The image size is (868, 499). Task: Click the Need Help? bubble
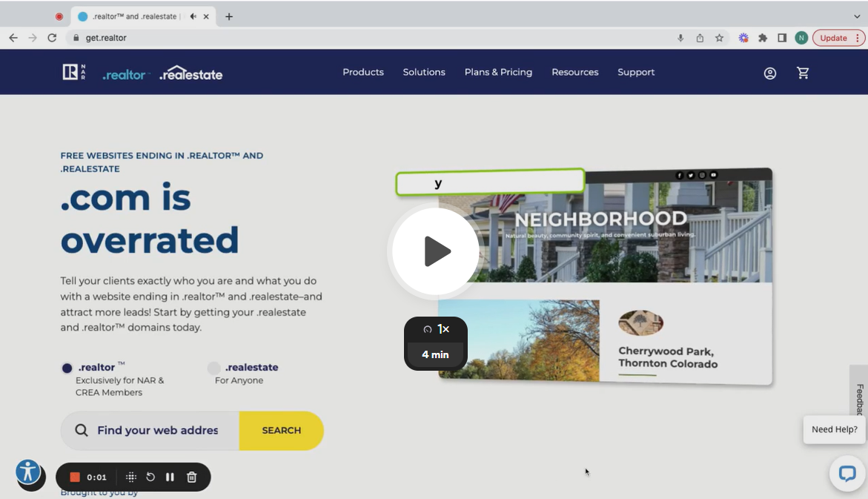point(834,429)
